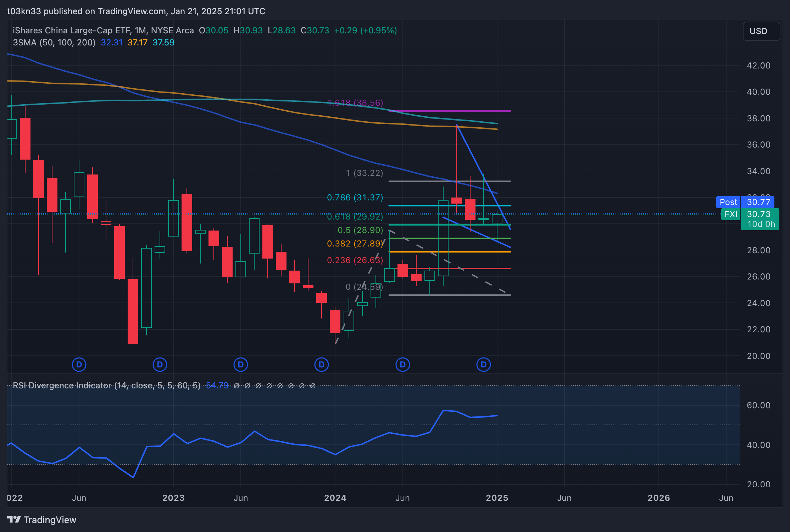Select the 0.786 (31.37) Fibonacci label

pyautogui.click(x=355, y=198)
